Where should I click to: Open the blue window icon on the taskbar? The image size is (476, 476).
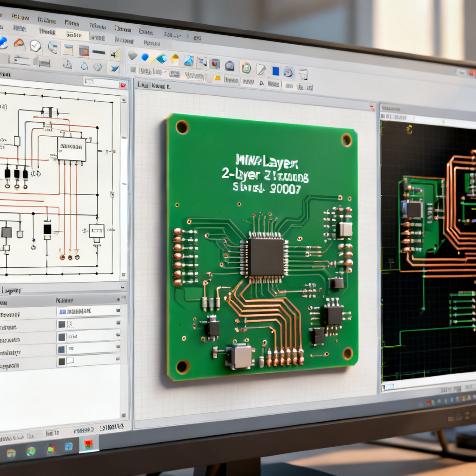point(69,447)
